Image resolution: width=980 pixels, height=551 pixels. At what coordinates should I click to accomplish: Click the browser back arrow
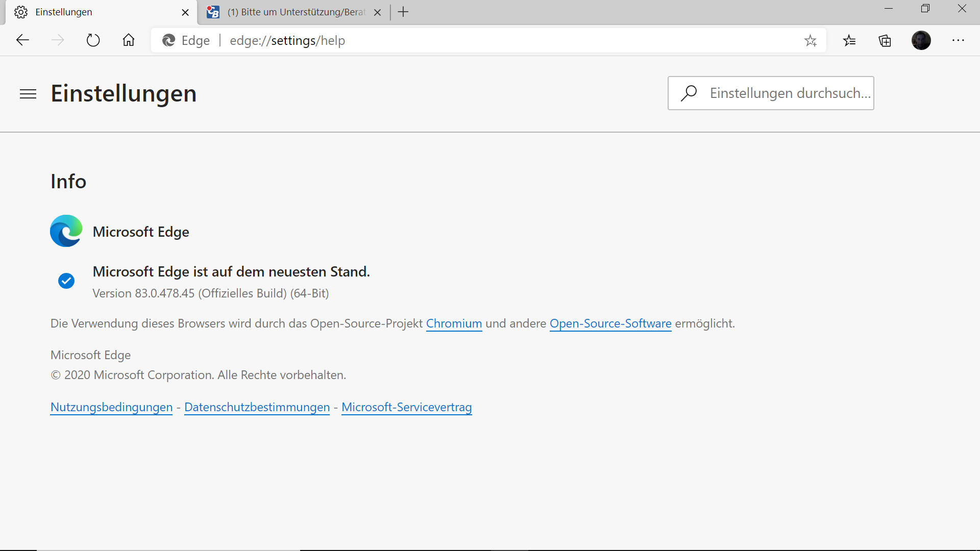pos(22,40)
